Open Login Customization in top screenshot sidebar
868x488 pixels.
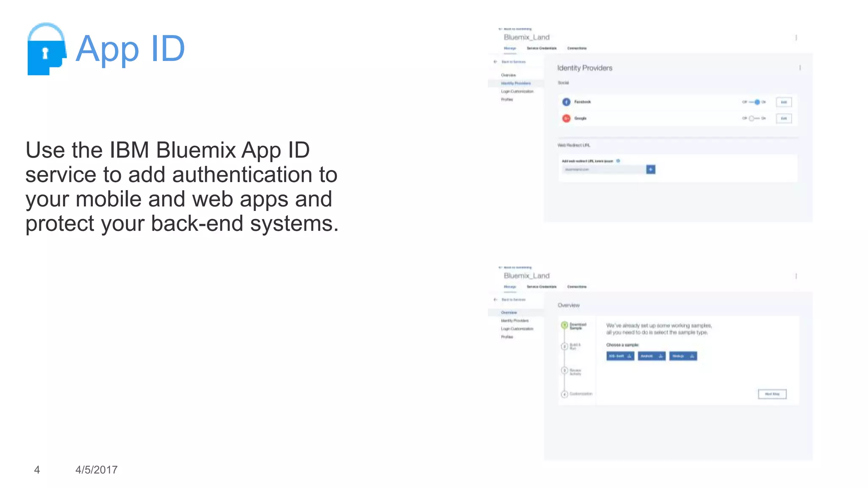click(x=517, y=91)
